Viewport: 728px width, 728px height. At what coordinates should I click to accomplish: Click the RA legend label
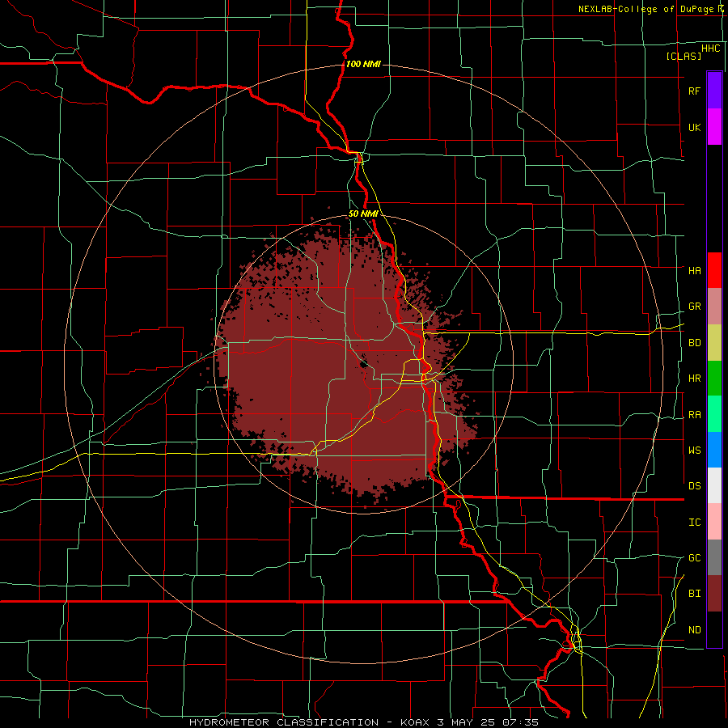tap(694, 415)
